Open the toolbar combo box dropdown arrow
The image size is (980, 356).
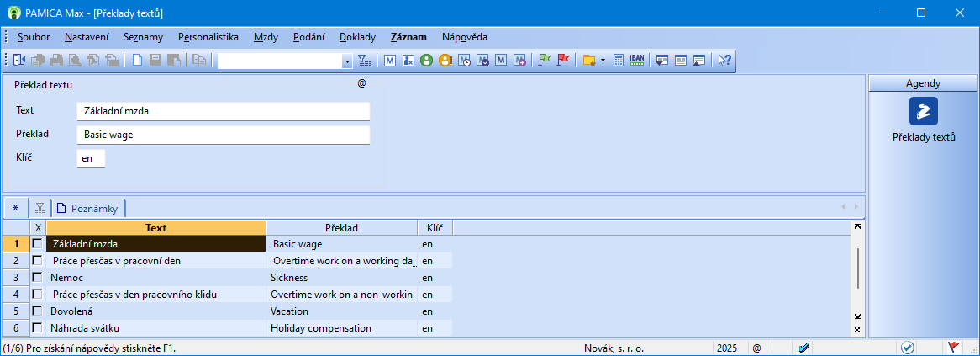346,61
